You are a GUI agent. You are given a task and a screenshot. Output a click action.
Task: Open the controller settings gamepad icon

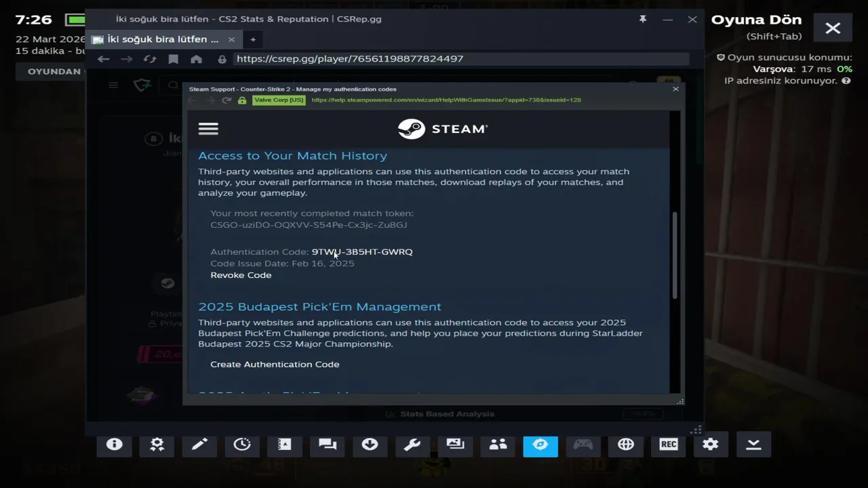[x=583, y=445]
